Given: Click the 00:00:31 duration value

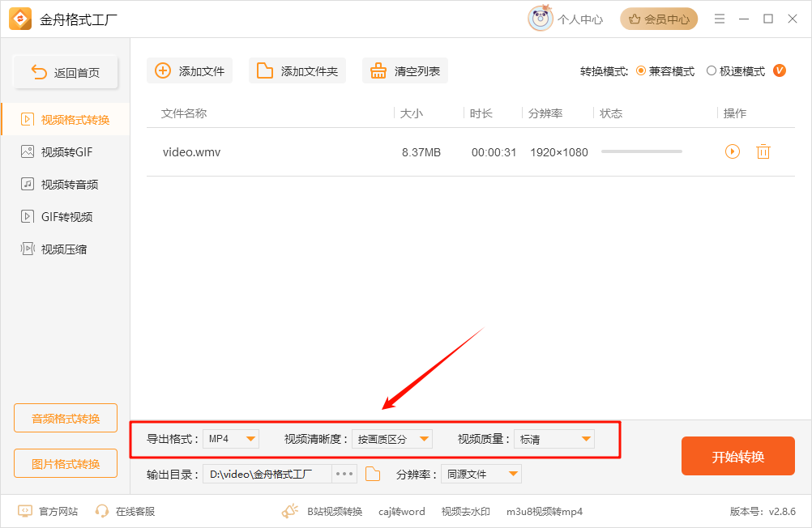Looking at the screenshot, I should [x=494, y=152].
